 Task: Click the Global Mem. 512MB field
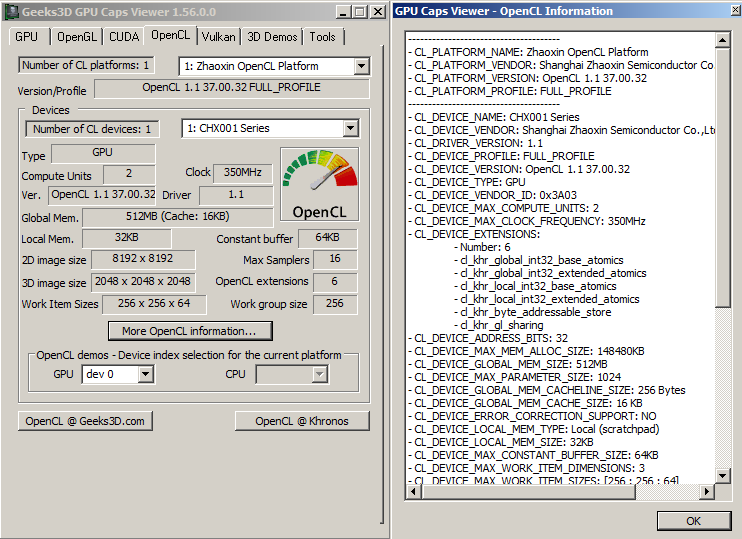click(x=178, y=217)
